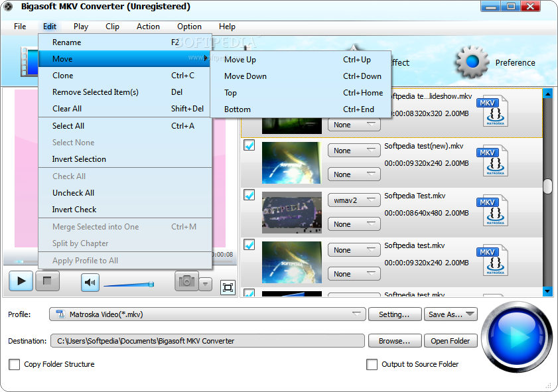
Task: Open the Clip menu
Action: tap(112, 27)
